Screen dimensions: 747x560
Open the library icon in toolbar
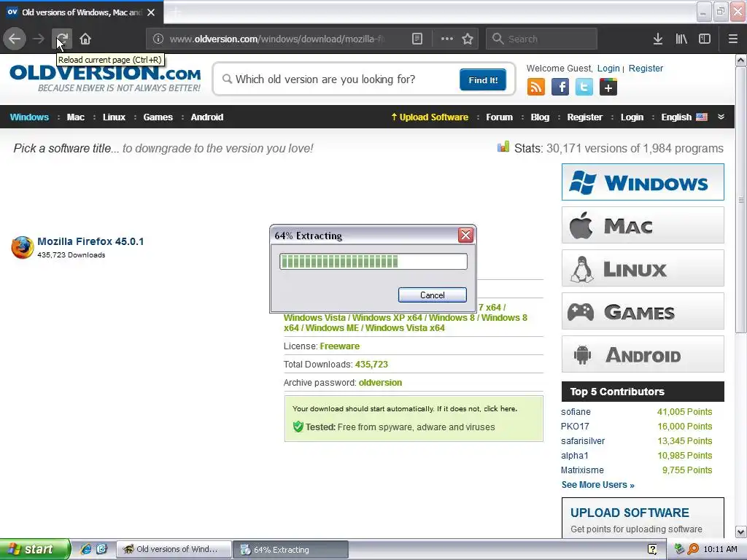(x=681, y=39)
